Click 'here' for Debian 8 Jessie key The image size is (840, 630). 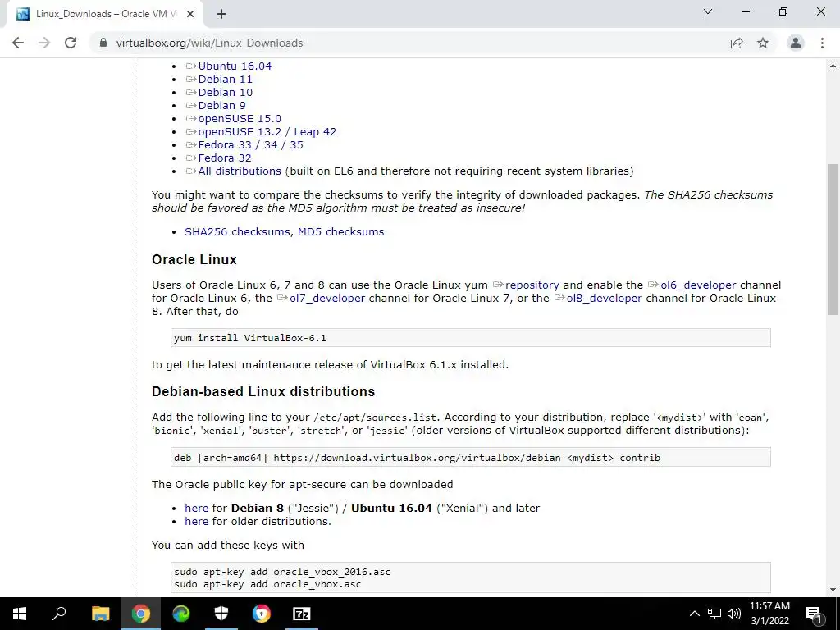pyautogui.click(x=197, y=509)
